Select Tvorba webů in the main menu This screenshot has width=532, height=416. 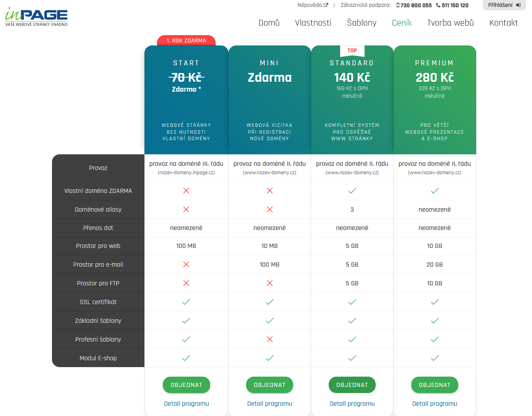tap(450, 23)
